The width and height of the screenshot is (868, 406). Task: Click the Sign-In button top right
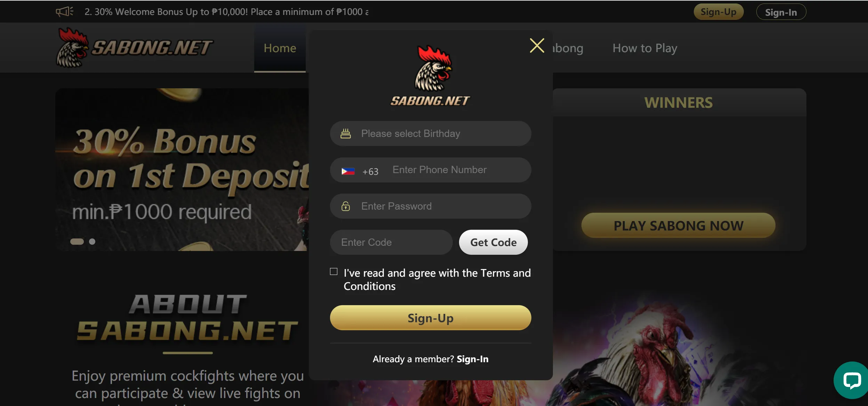pyautogui.click(x=780, y=11)
